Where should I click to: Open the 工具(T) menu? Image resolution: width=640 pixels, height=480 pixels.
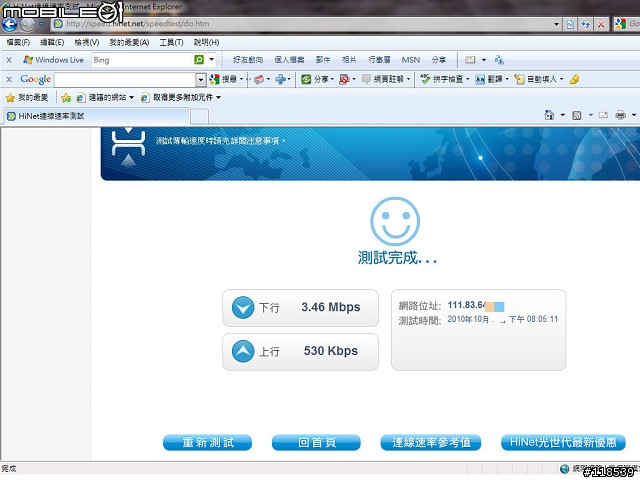pos(171,42)
